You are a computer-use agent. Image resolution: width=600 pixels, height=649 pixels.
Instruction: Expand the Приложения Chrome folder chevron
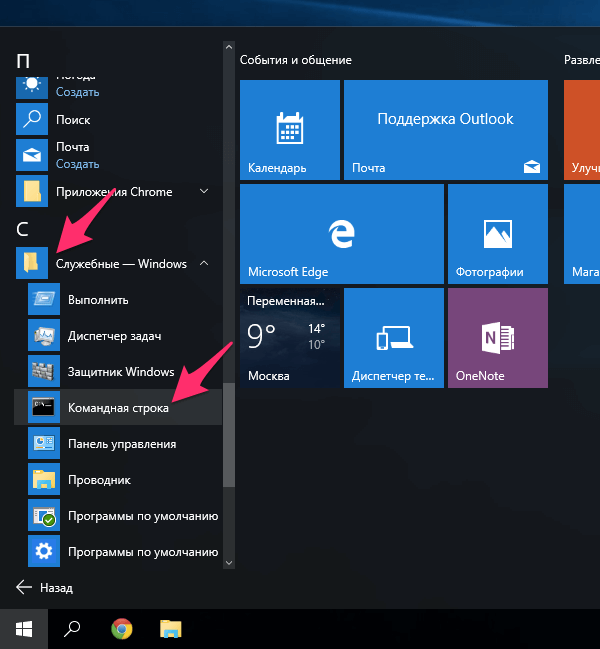coord(204,191)
